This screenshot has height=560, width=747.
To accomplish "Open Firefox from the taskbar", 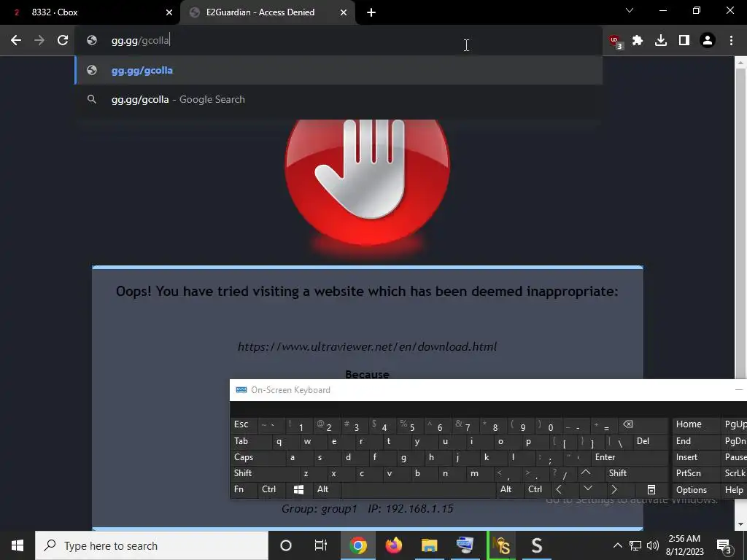I will (393, 545).
